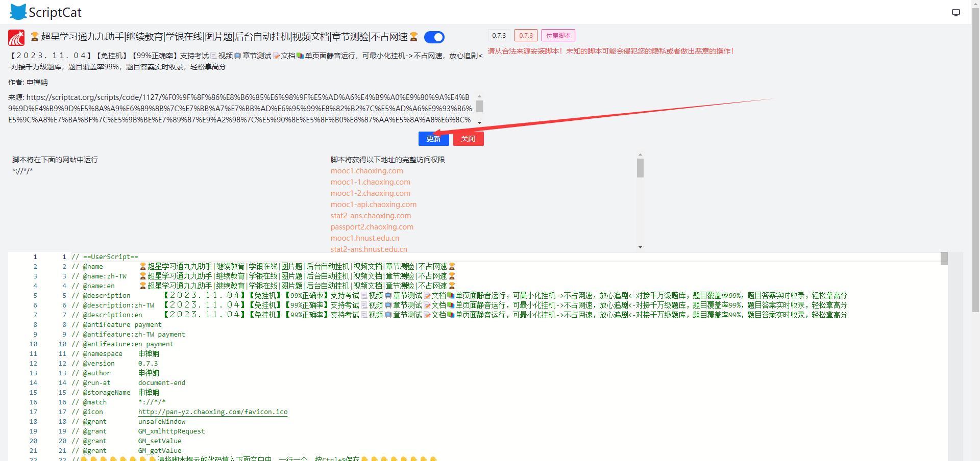Click the ScriptCat cat logo
The image size is (980, 461).
[18, 12]
